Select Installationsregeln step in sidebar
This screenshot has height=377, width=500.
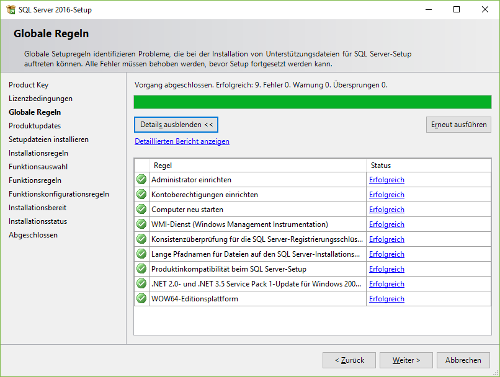(38, 153)
